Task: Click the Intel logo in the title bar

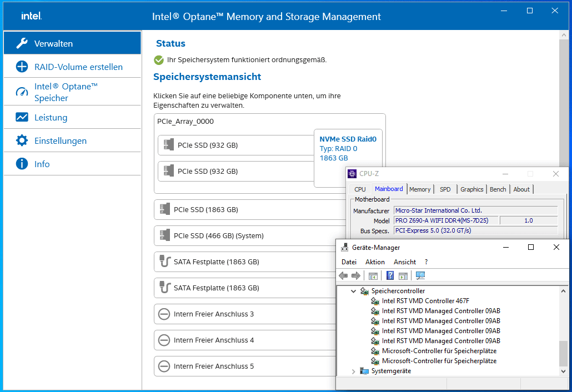Action: point(31,16)
